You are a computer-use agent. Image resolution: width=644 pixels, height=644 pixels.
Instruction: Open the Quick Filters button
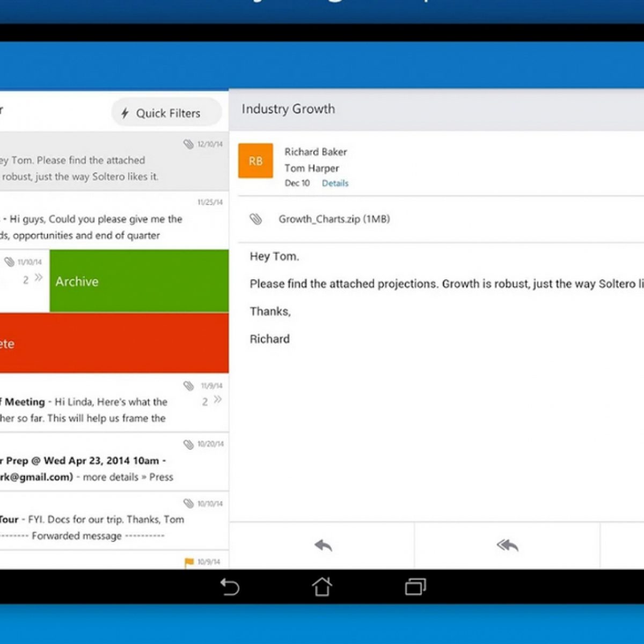coord(166,113)
